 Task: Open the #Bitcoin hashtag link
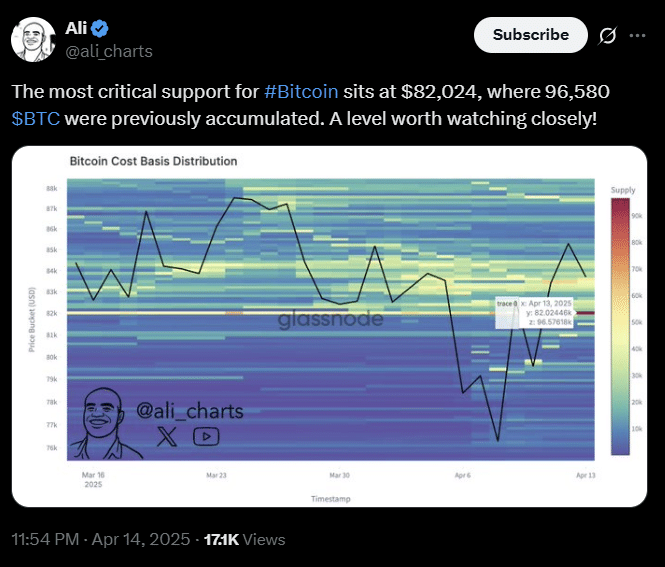click(301, 92)
